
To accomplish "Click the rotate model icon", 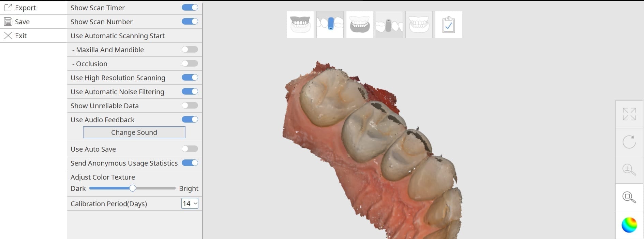I will click(x=629, y=142).
